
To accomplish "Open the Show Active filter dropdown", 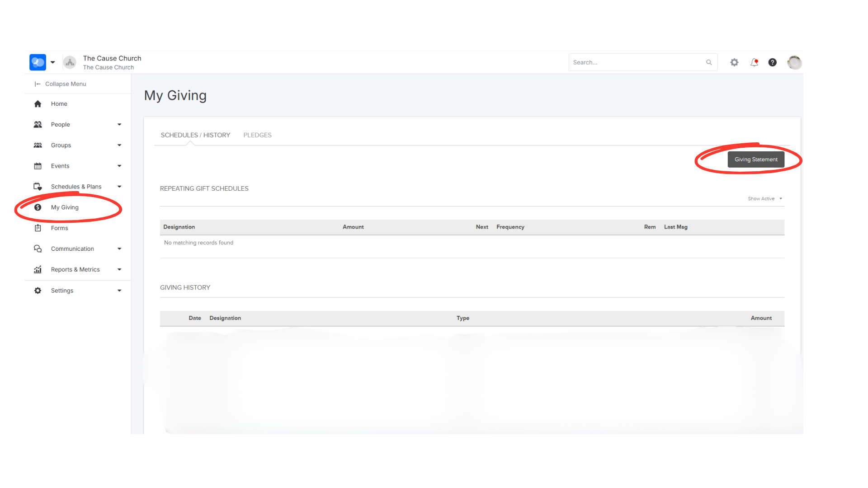I will pos(765,199).
